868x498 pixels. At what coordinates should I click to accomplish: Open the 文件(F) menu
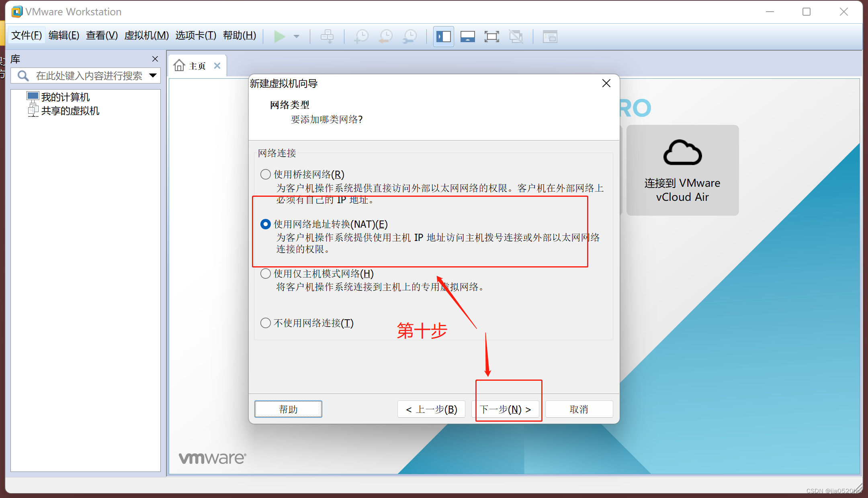(27, 35)
